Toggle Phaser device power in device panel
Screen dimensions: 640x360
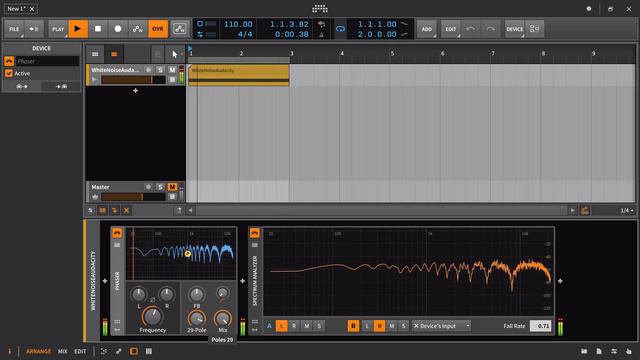(117, 233)
